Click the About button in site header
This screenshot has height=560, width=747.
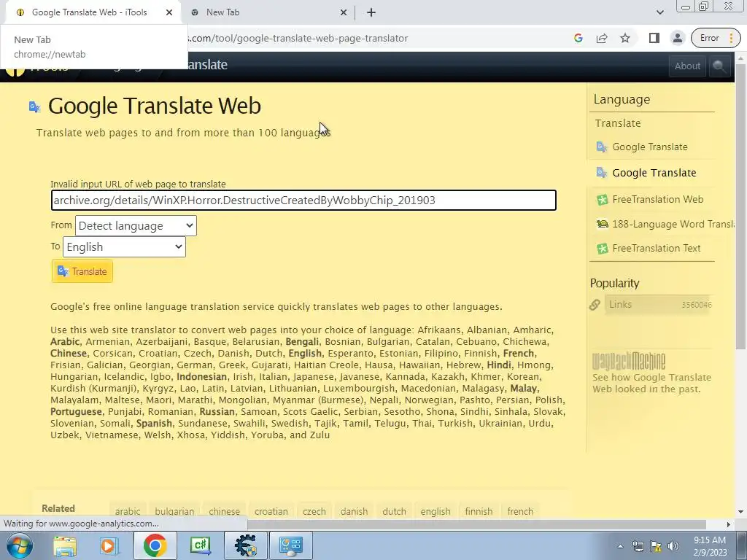click(x=687, y=66)
